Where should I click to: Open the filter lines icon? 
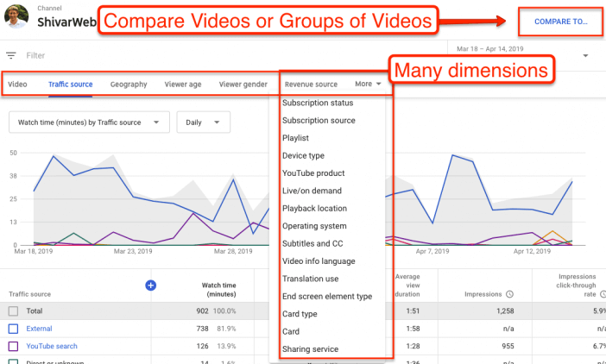click(x=11, y=55)
